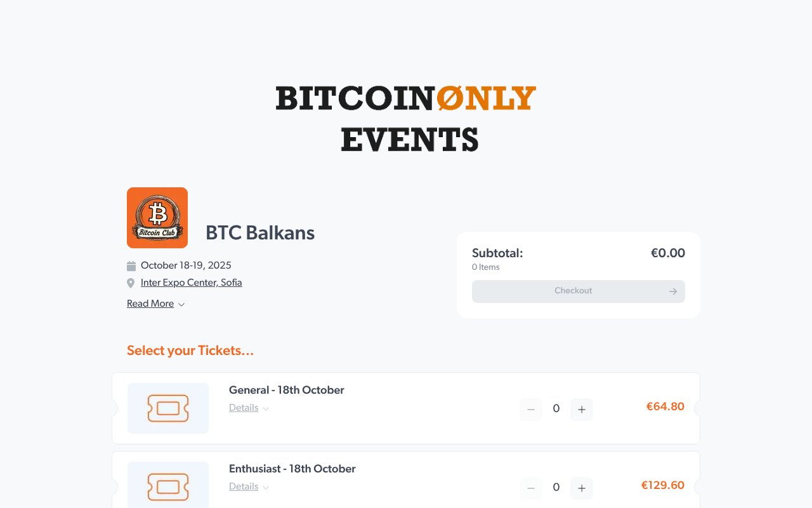This screenshot has width=812, height=508.
Task: Click the location pin icon
Action: [131, 282]
